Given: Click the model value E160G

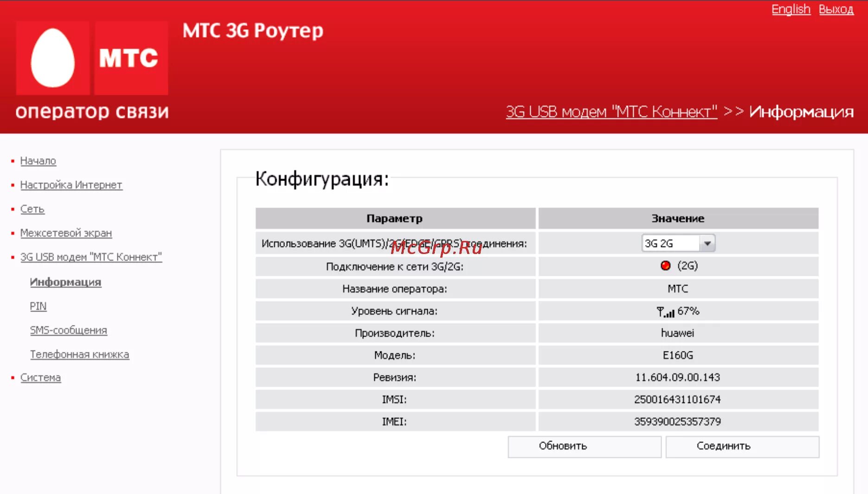Looking at the screenshot, I should pos(678,355).
